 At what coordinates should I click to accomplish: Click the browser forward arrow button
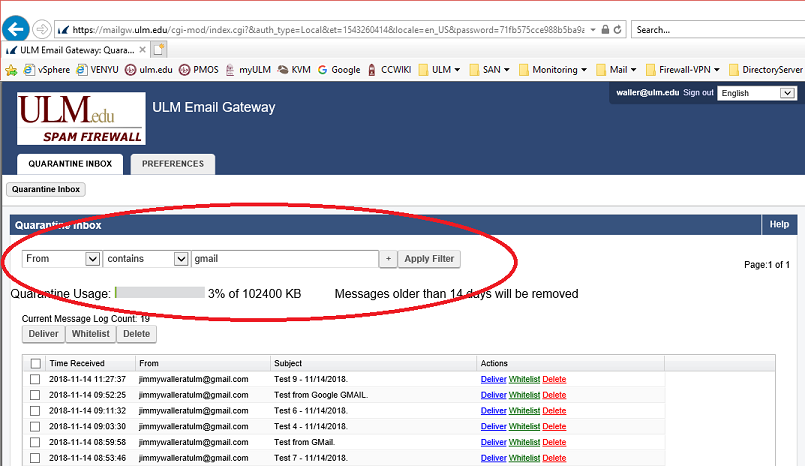pos(43,29)
